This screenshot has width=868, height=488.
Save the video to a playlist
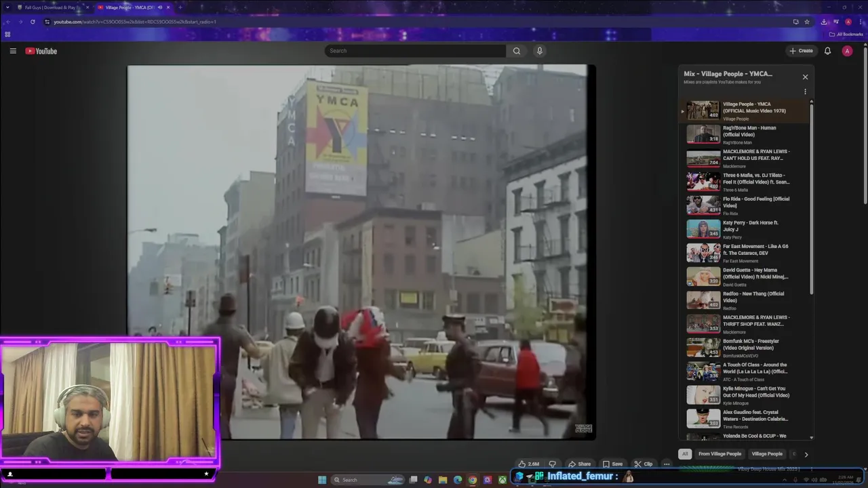pyautogui.click(x=612, y=464)
